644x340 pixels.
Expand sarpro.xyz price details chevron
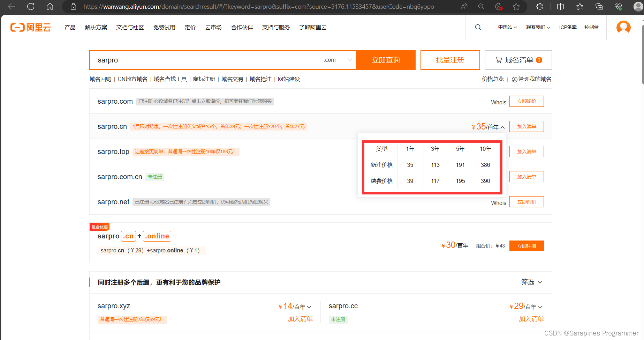coord(309,307)
